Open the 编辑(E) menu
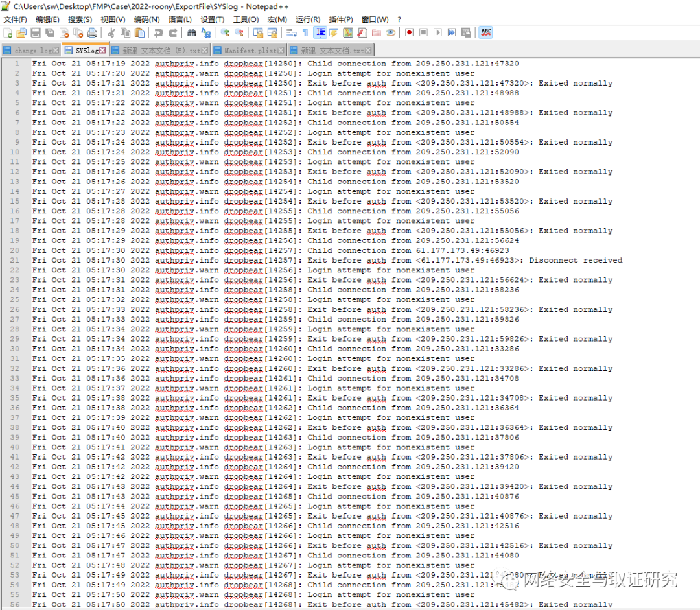 tap(47, 19)
